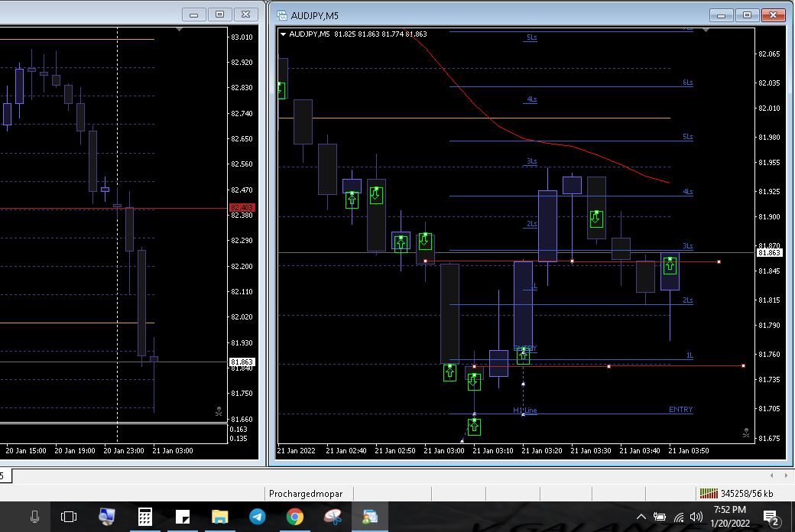Click the ENTRY level label on the chart
This screenshot has width=795, height=532.
pos(680,410)
